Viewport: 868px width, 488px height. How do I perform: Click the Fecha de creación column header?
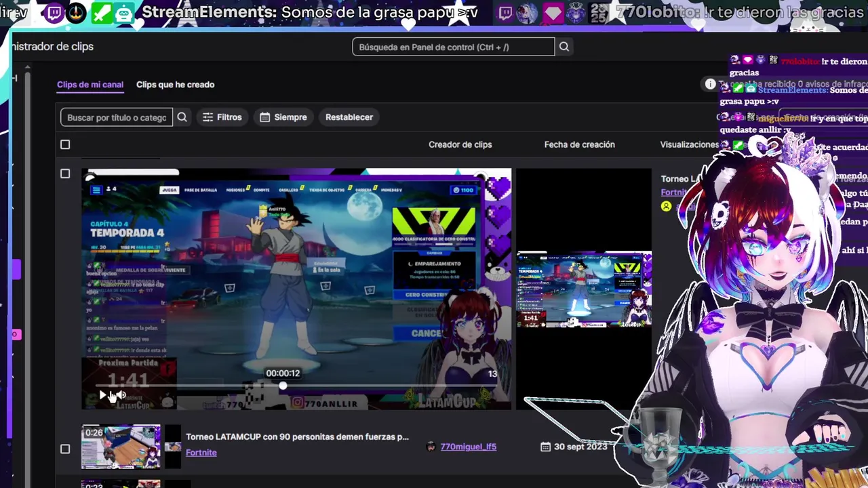[579, 144]
